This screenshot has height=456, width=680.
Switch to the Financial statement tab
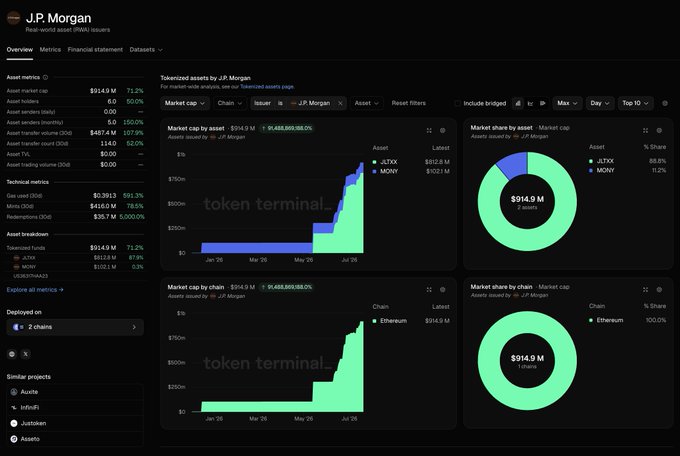(95, 50)
